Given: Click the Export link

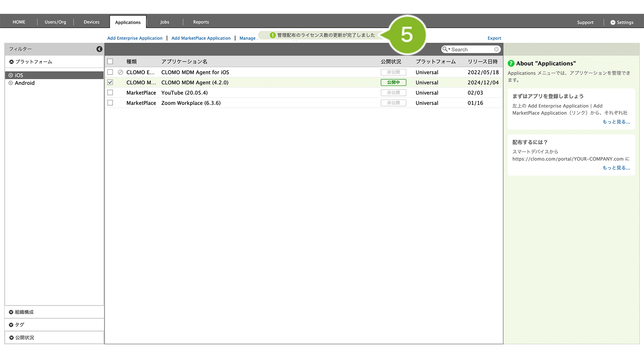Looking at the screenshot, I should coord(494,38).
